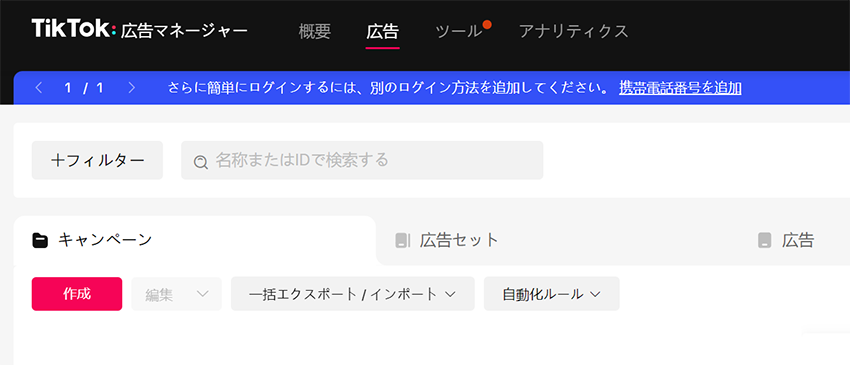Image resolution: width=850 pixels, height=365 pixels.
Task: Click the TikTok 広告マネージャー logo
Action: tap(139, 29)
